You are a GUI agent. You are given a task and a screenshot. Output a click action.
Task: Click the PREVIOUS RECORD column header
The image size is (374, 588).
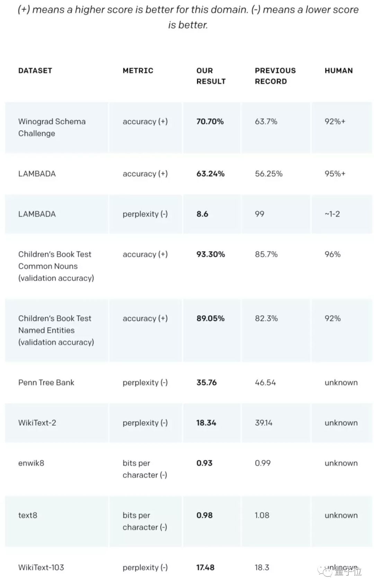(275, 76)
